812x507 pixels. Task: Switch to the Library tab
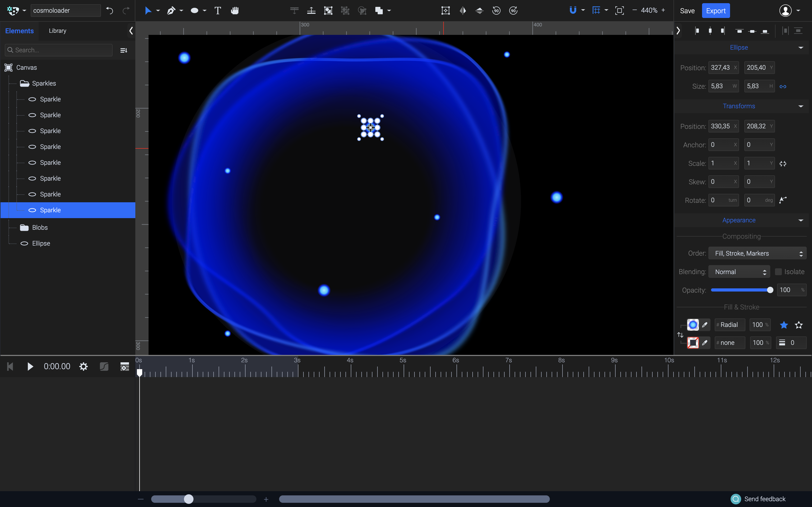tap(57, 31)
